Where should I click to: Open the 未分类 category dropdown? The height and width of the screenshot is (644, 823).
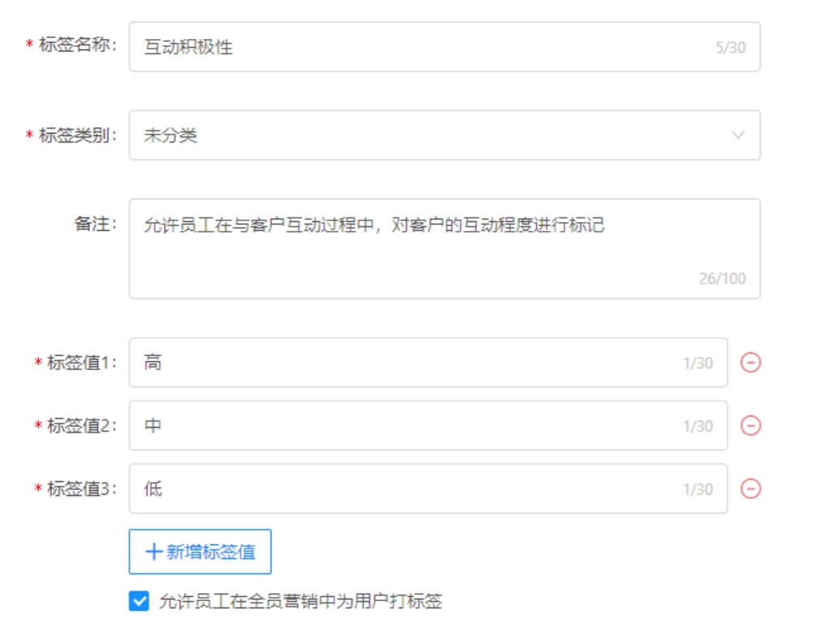[445, 135]
